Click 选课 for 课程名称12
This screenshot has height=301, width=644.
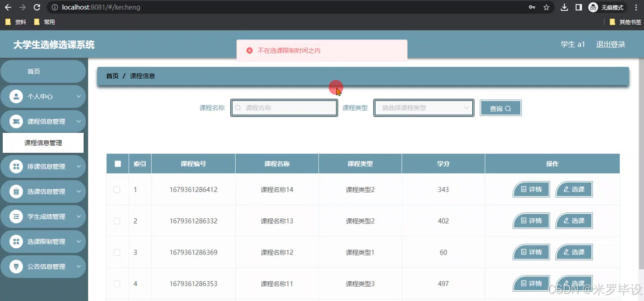coord(574,252)
